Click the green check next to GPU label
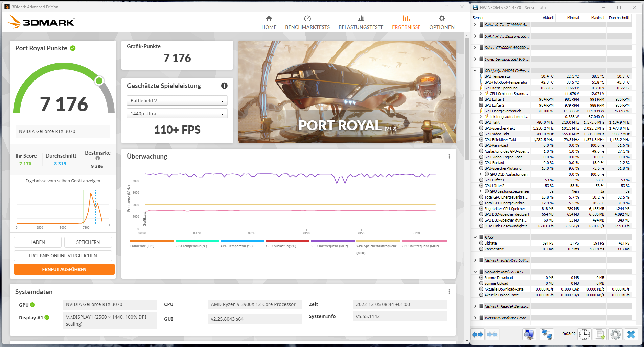This screenshot has height=347, width=644. pyautogui.click(x=32, y=305)
